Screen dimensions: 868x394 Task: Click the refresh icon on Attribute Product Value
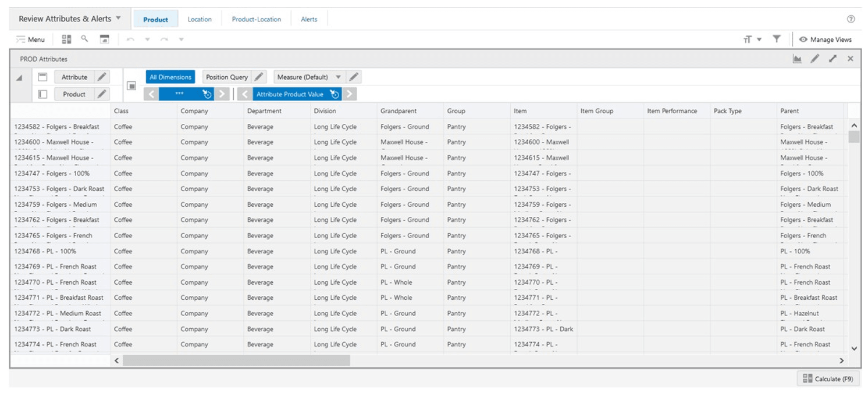click(333, 94)
